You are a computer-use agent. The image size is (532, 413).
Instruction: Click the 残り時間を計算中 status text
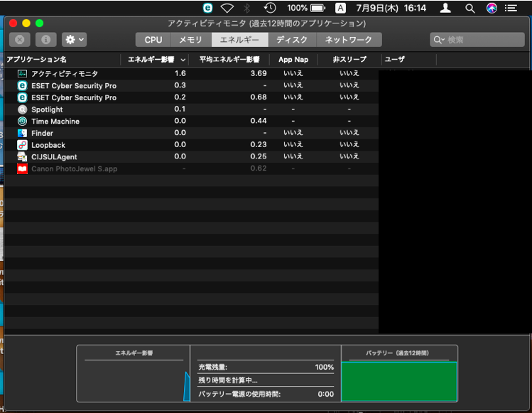[x=228, y=380]
